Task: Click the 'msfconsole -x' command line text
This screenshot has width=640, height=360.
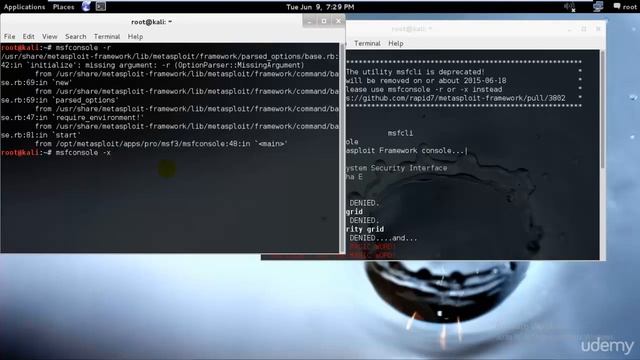Action: 83,152
